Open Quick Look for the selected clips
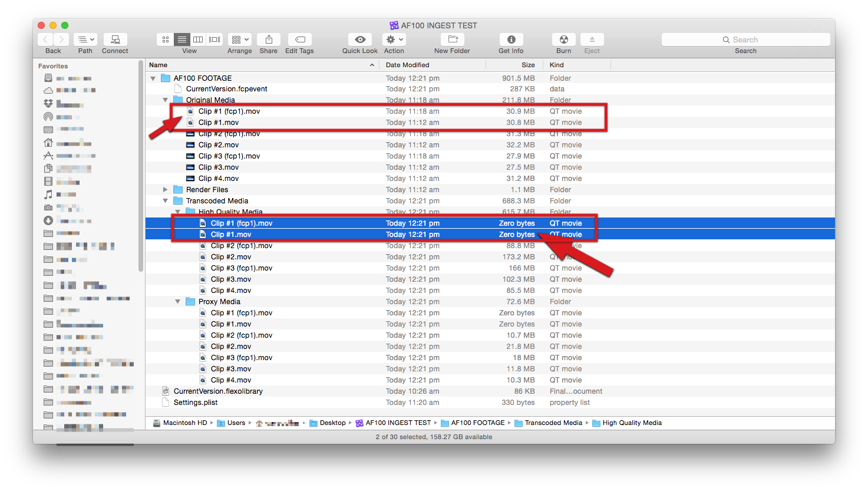The width and height of the screenshot is (868, 491). coord(359,39)
